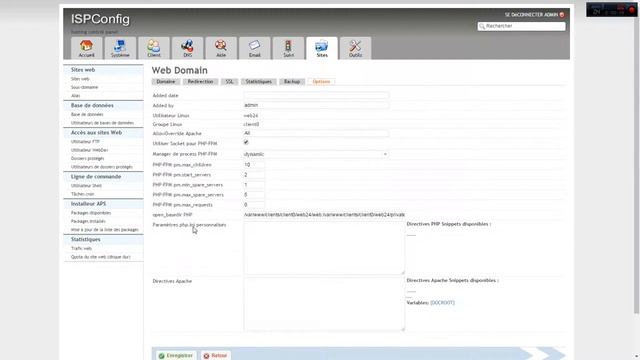640x360 pixels.
Task: Open Packages disponibles in the sidebar
Action: (91, 213)
